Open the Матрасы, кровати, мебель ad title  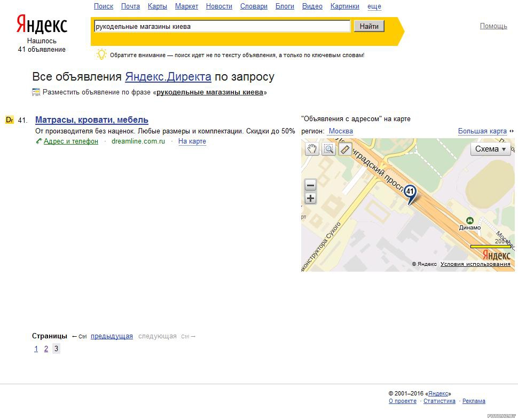coord(92,120)
